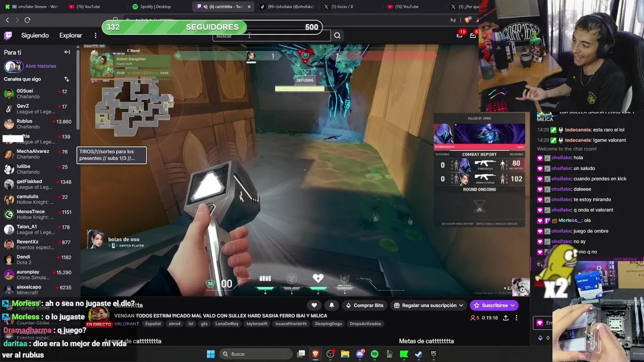Close the catttttttta Twitch tab

tap(249, 7)
